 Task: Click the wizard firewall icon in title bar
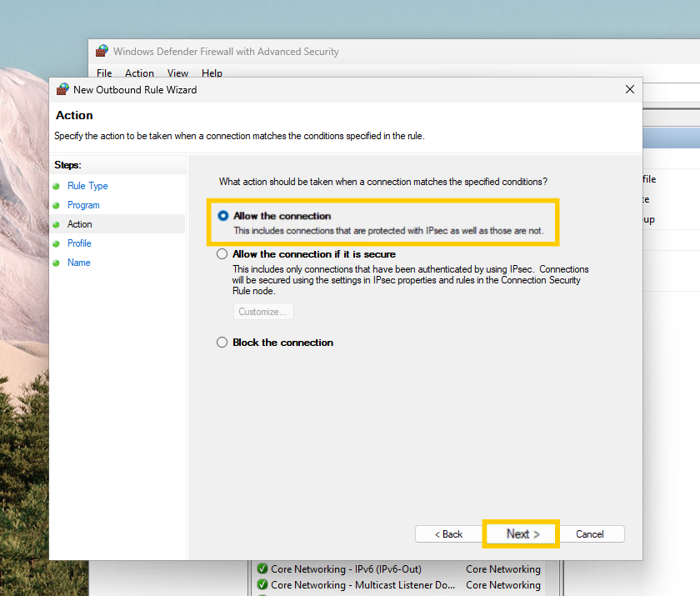(x=63, y=89)
